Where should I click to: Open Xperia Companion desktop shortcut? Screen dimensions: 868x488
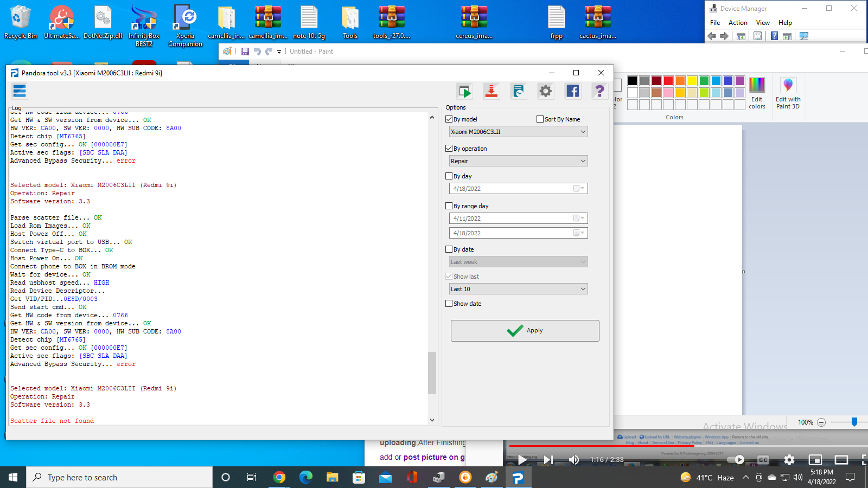point(186,26)
